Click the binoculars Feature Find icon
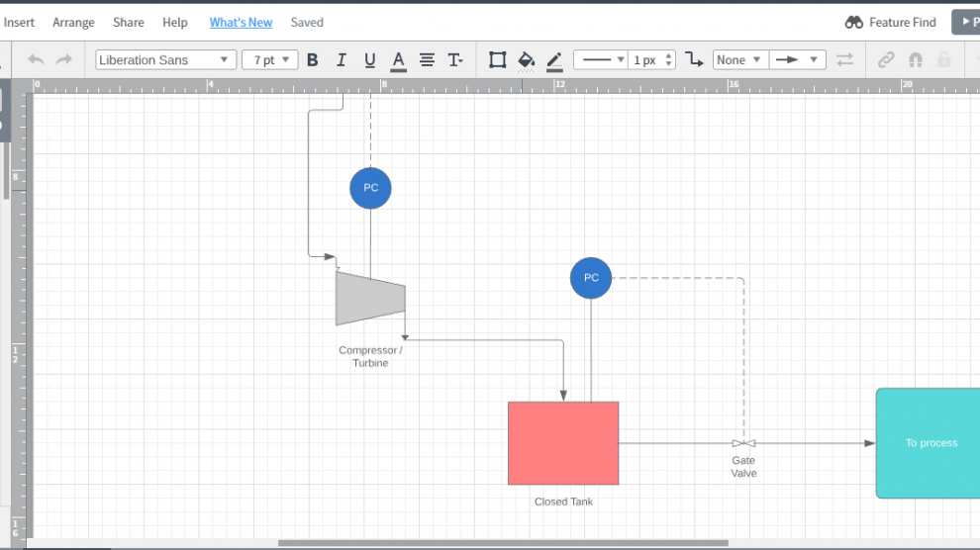The image size is (980, 550). pos(853,23)
